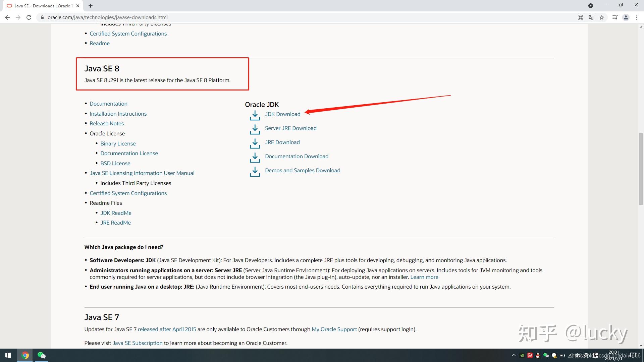Open the Binary License link
The image size is (644, 362).
point(118,143)
